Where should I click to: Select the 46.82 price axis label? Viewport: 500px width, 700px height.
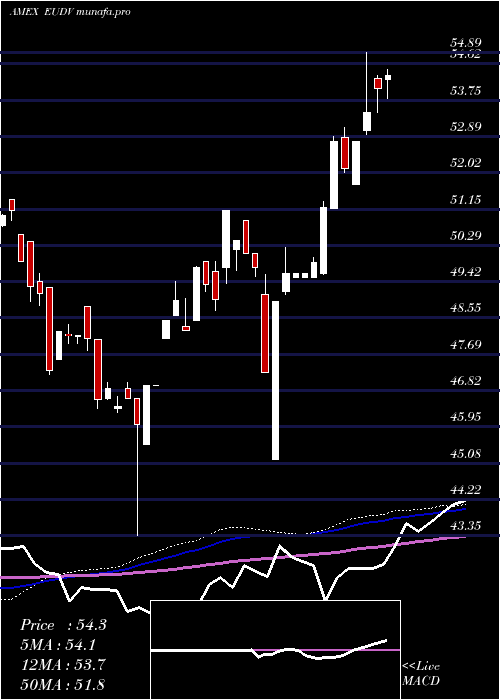(x=465, y=381)
